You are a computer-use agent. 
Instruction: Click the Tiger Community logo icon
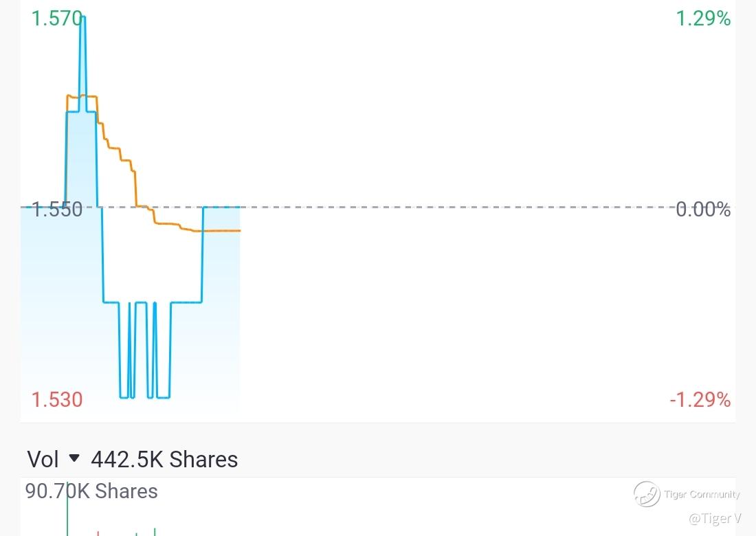tap(647, 493)
